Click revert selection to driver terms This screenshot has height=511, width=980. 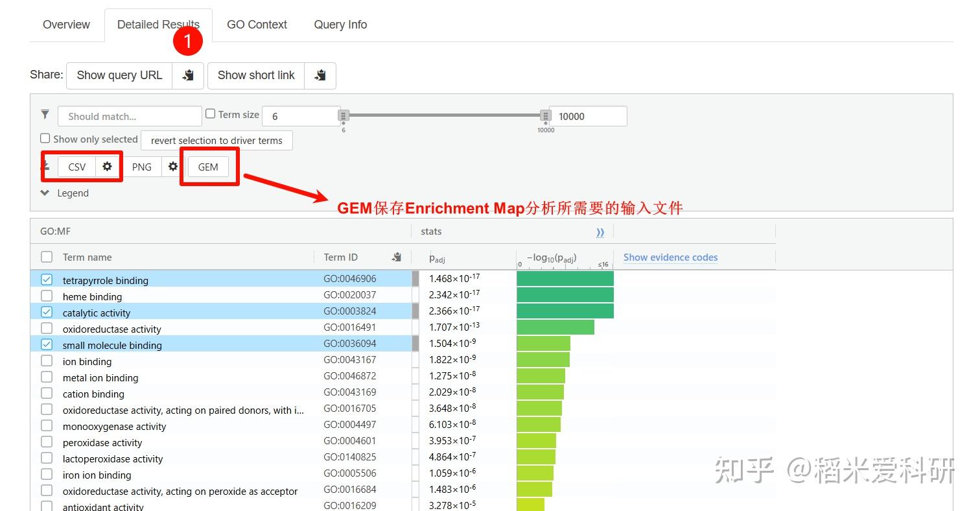[216, 140]
